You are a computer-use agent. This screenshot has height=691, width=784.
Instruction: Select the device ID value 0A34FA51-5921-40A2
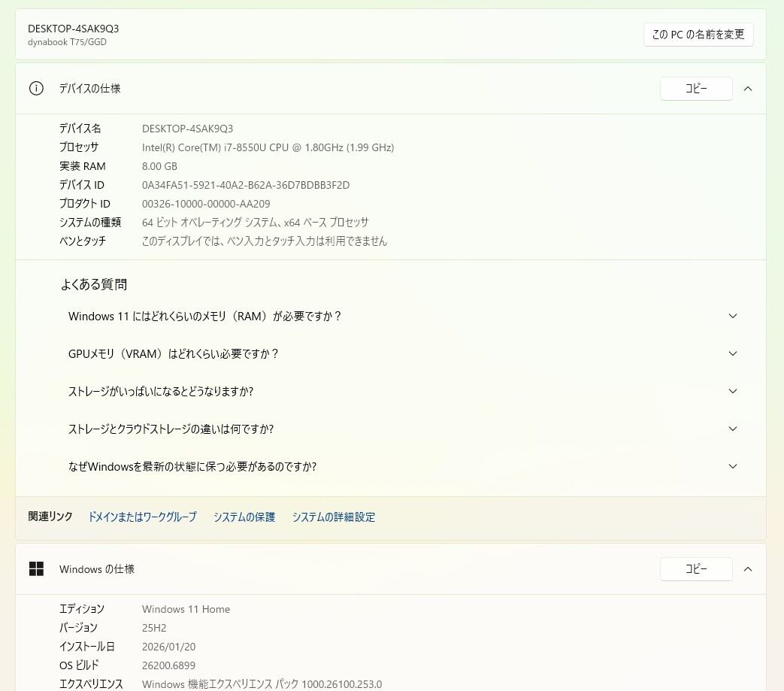point(246,185)
